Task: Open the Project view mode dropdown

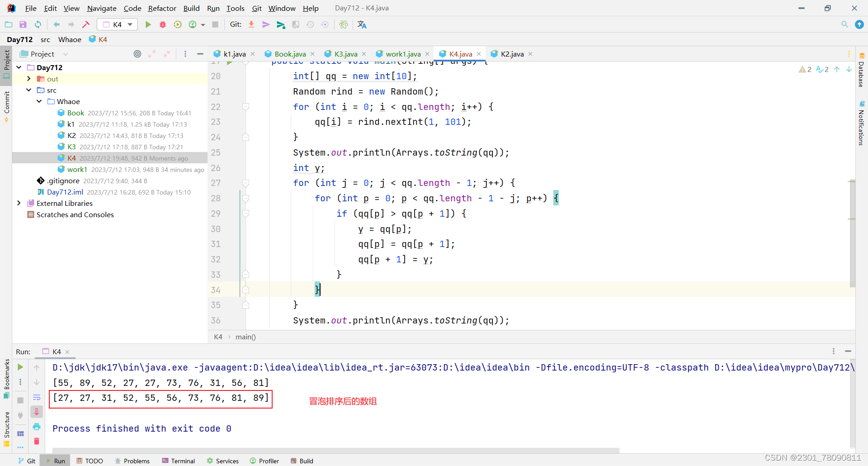Action: click(x=66, y=54)
